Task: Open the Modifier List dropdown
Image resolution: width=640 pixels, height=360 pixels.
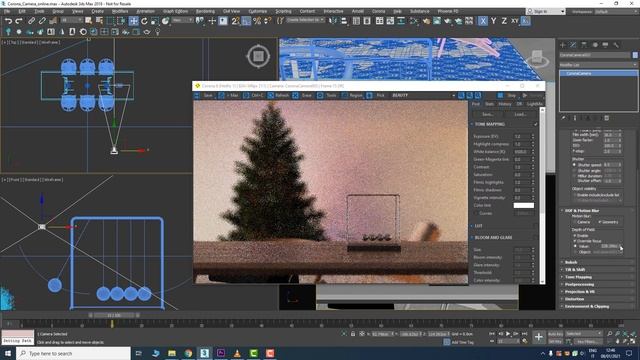Action: pyautogui.click(x=598, y=64)
